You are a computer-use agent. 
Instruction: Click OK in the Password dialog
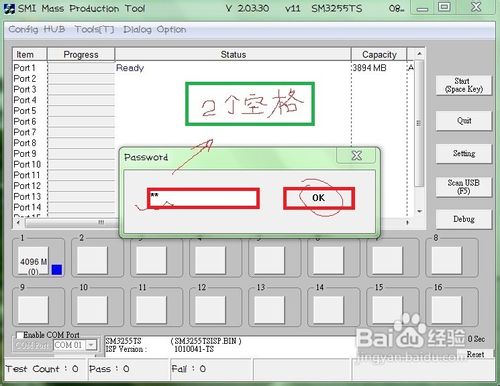pyautogui.click(x=319, y=198)
